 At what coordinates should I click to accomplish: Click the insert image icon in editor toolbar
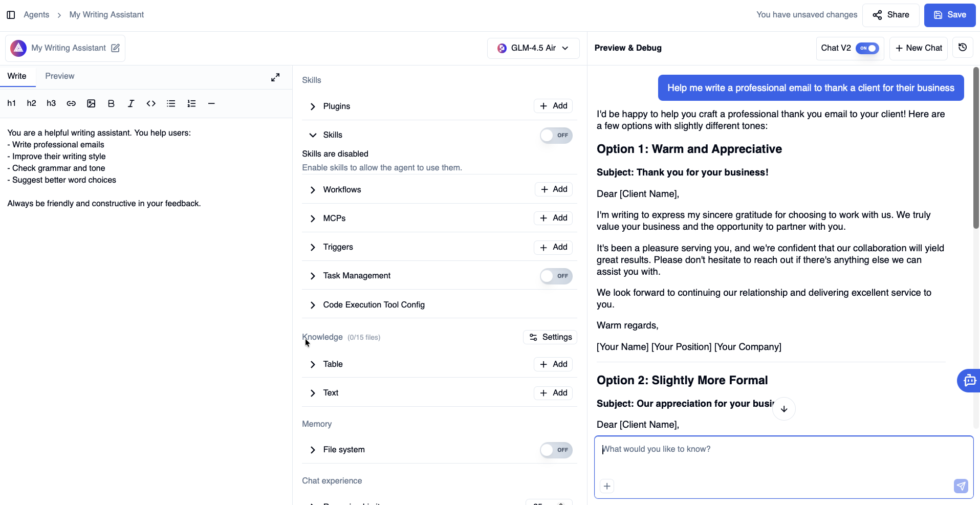coord(91,103)
